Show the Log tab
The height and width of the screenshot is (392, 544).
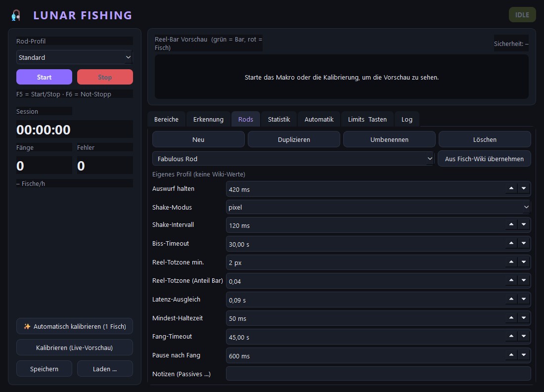(407, 119)
